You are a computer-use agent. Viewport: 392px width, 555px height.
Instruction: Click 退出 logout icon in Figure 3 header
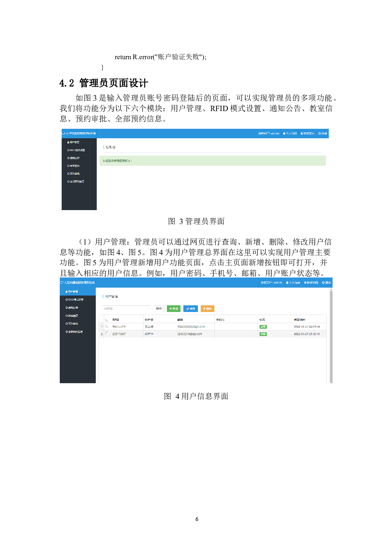point(320,134)
